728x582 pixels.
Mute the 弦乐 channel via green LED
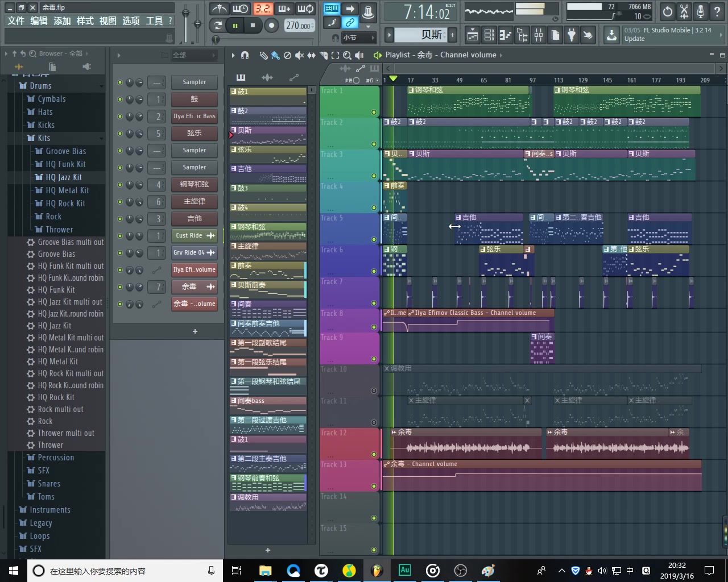coord(120,134)
